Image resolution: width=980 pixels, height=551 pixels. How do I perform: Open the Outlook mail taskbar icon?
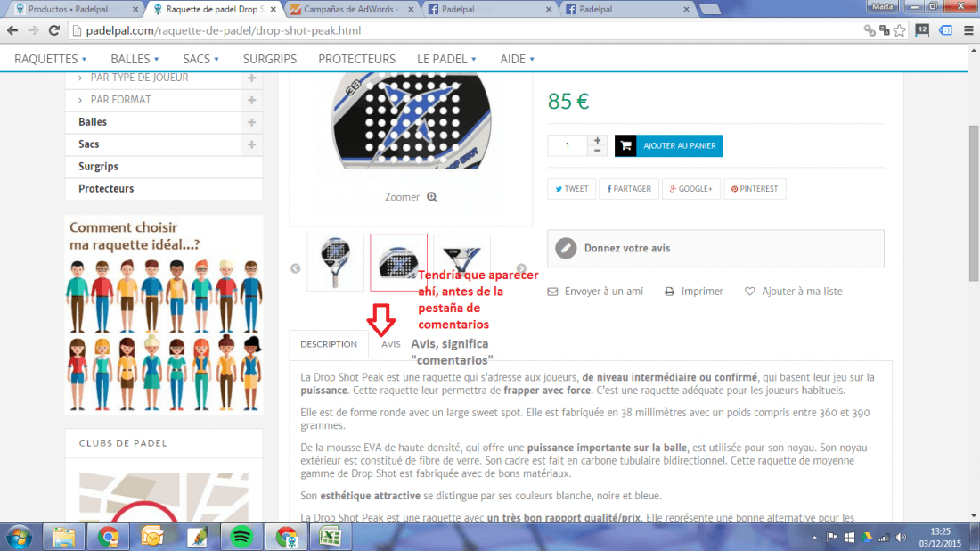tap(151, 538)
